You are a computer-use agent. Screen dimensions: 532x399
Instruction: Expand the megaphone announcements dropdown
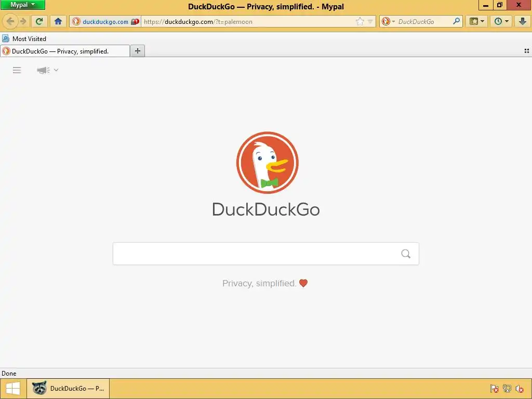click(x=47, y=70)
